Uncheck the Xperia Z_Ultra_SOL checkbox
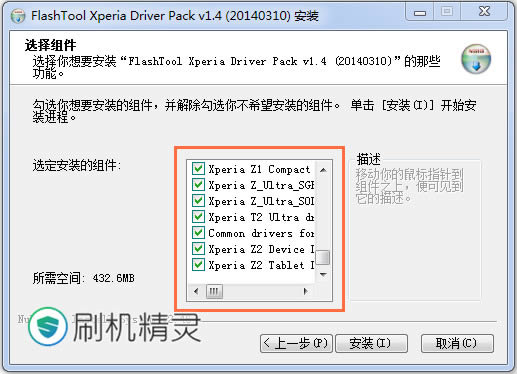Viewport: 517px width, 374px height. click(x=198, y=201)
